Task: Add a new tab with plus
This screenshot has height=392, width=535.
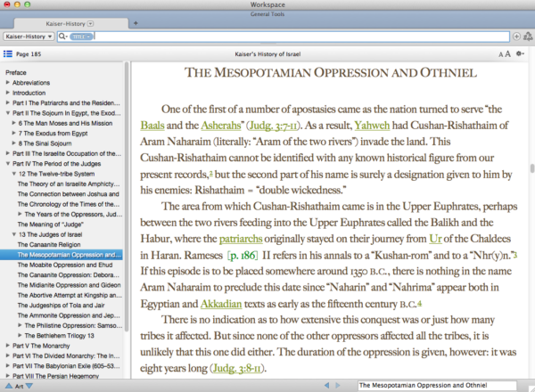Action: point(136,23)
